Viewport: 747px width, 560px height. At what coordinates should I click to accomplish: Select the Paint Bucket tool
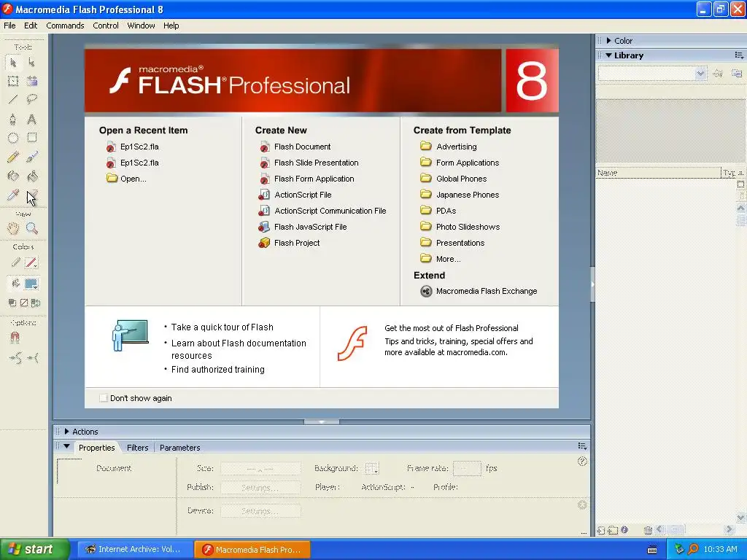pyautogui.click(x=32, y=176)
